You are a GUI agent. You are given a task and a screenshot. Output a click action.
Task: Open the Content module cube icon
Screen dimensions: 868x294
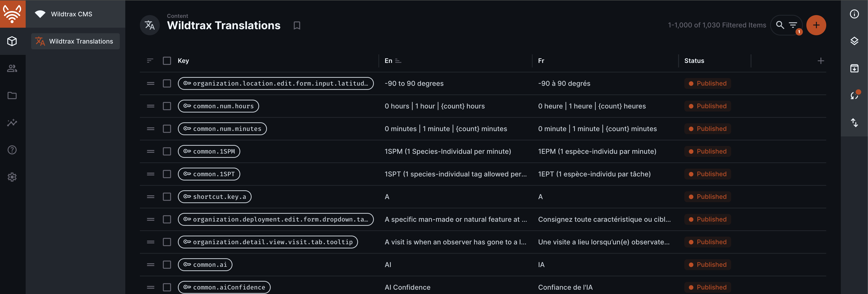12,41
